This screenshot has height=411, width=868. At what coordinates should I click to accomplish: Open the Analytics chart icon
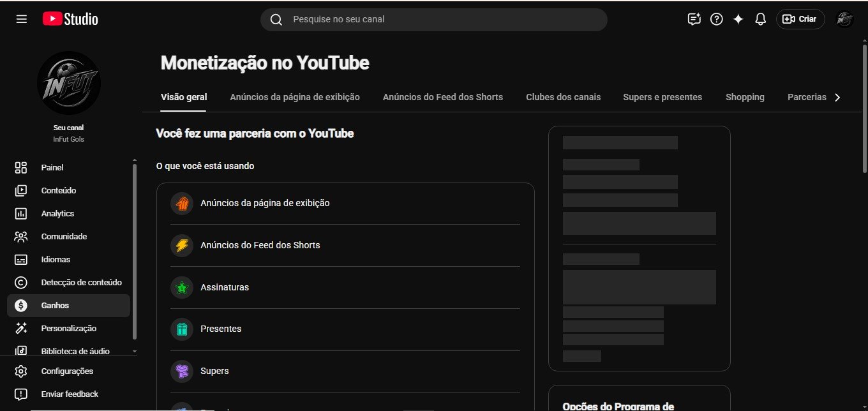(21, 213)
